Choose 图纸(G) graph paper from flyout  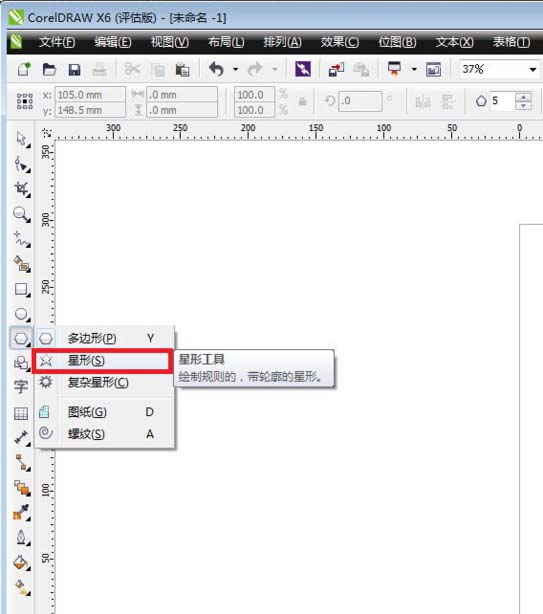pos(104,412)
